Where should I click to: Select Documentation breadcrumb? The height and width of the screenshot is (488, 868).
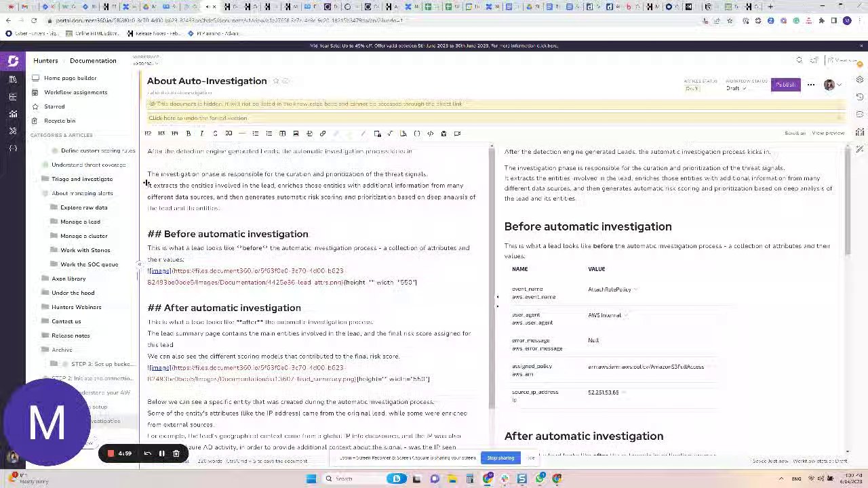[x=93, y=61]
